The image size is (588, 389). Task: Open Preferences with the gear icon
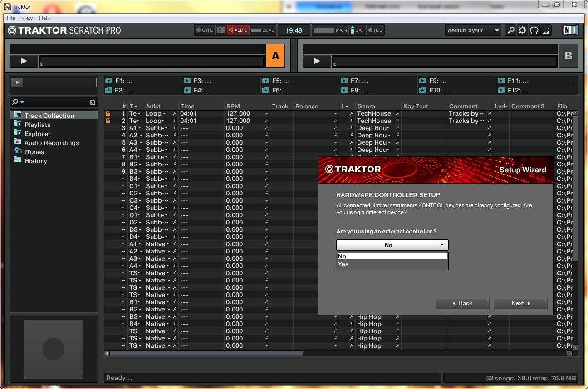[523, 30]
